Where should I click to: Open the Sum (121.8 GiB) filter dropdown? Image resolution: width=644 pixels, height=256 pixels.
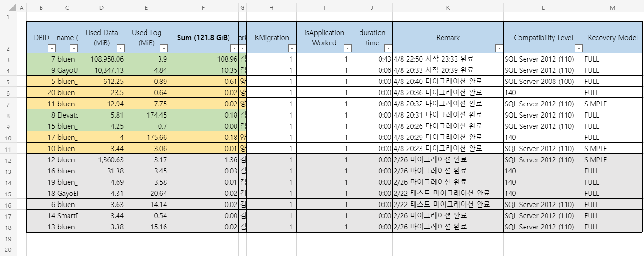[234, 48]
